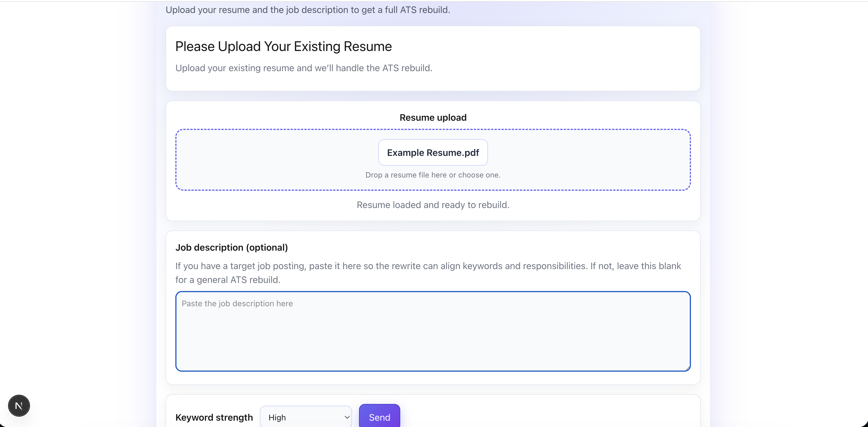Viewport: 868px width, 427px height.
Task: Click the dashed resume drop zone area
Action: coord(270,160)
